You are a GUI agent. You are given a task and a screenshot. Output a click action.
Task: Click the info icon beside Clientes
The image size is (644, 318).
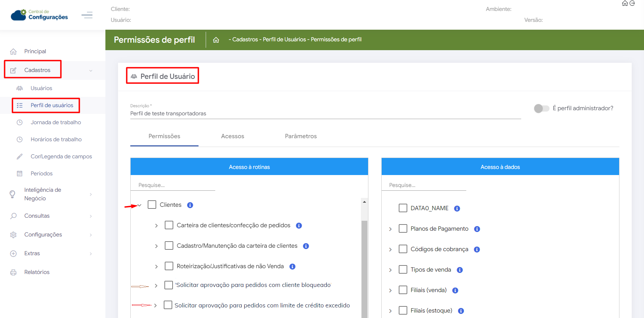[x=190, y=205]
